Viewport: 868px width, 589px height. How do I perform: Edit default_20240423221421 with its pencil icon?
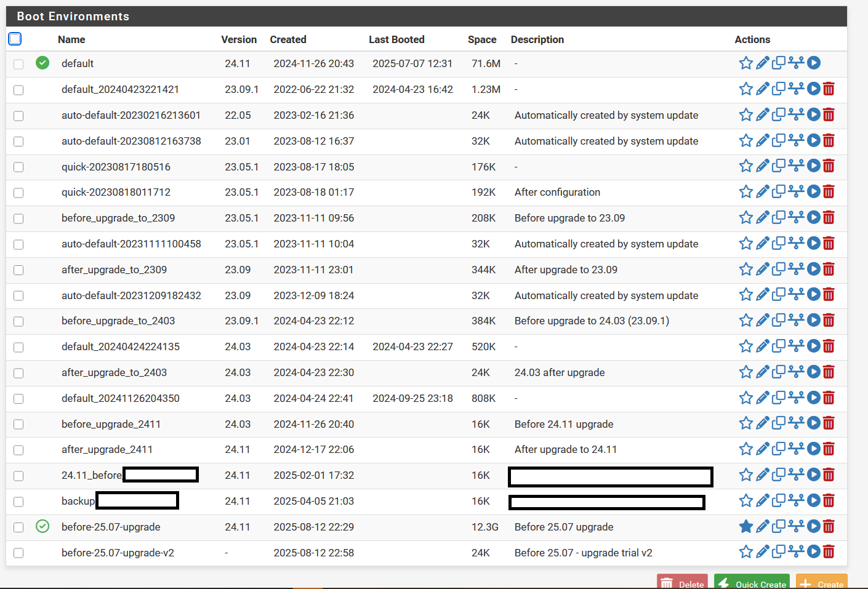click(x=762, y=89)
